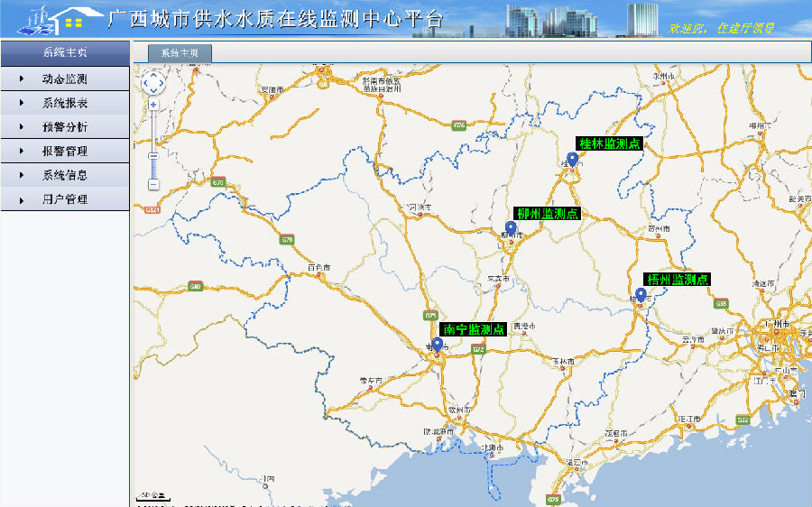Click the pan left arrow on map control
This screenshot has width=812, height=507.
(145, 83)
